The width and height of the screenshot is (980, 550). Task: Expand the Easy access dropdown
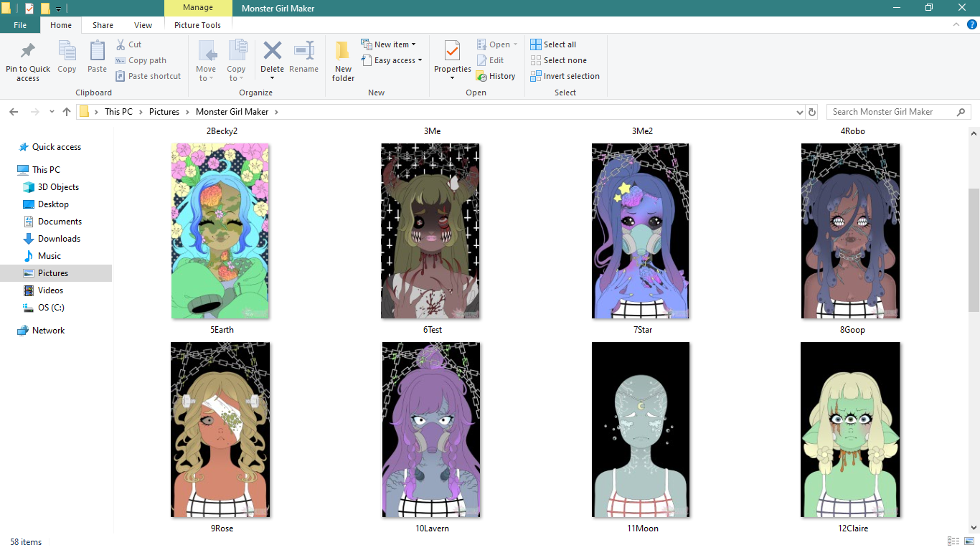[391, 60]
